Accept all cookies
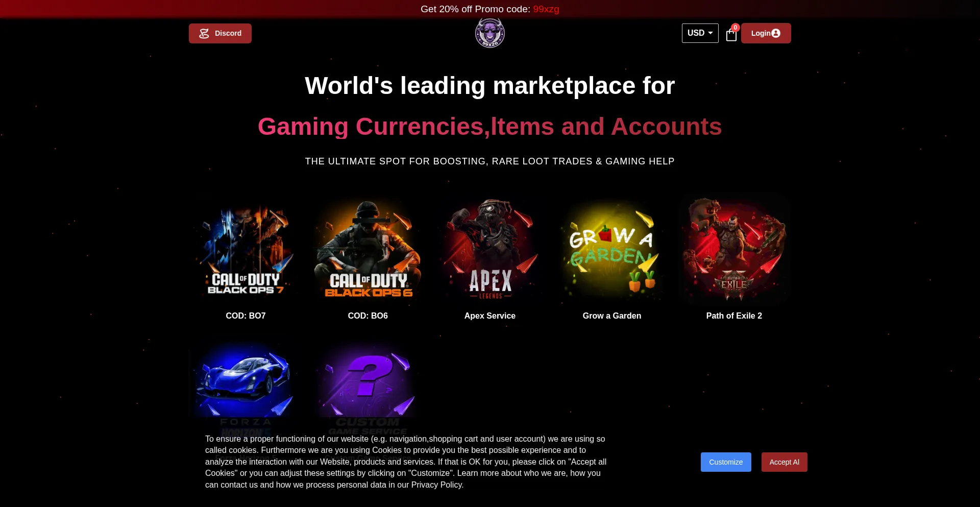980x507 pixels. [785, 462]
